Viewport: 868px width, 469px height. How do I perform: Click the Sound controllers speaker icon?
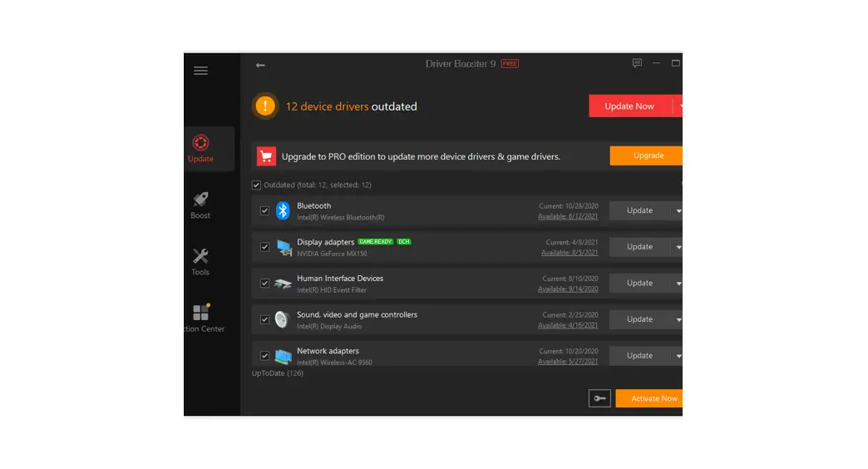(x=282, y=319)
